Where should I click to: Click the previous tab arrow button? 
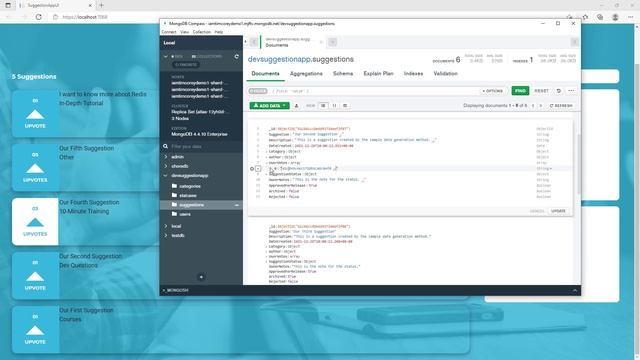[253, 42]
